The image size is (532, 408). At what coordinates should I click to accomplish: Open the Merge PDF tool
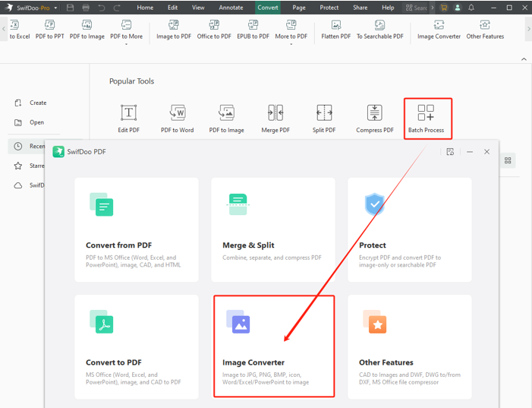click(x=275, y=119)
